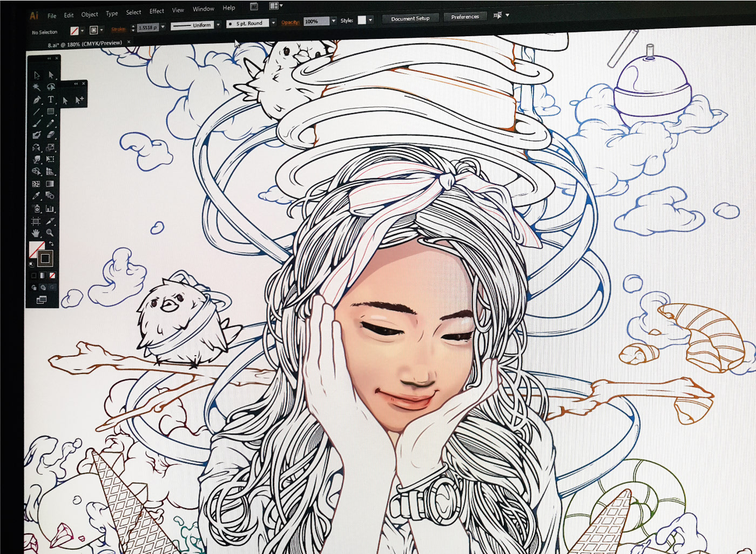This screenshot has height=554, width=756.
Task: Select the Scale tool
Action: [x=50, y=147]
